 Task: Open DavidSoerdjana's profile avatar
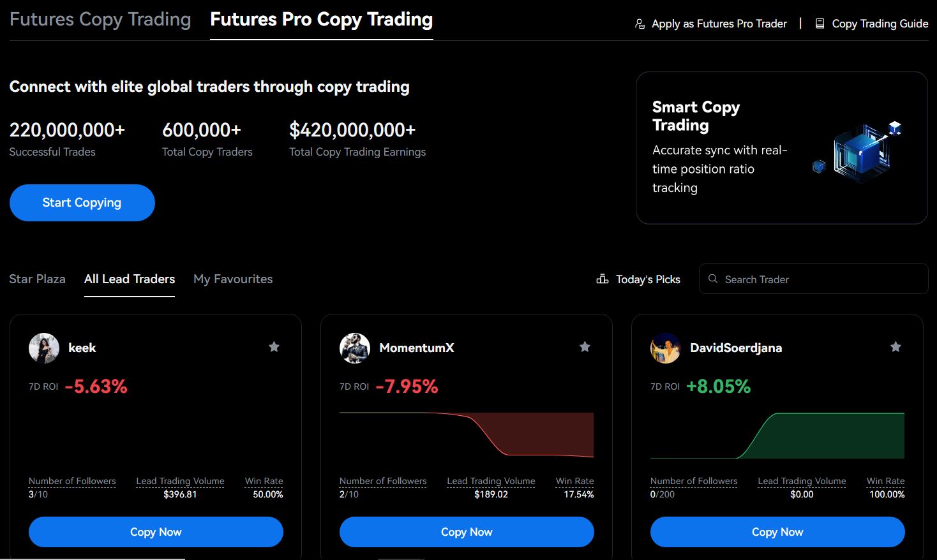tap(665, 348)
